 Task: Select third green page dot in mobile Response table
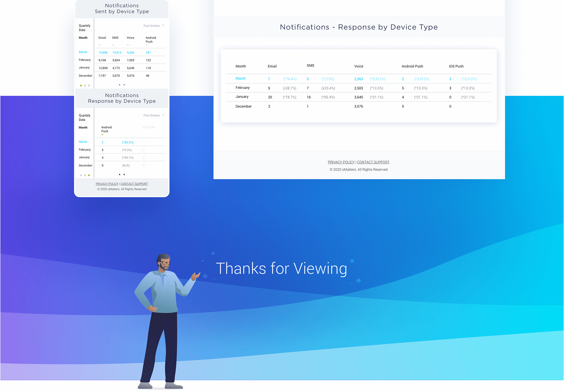(x=89, y=175)
